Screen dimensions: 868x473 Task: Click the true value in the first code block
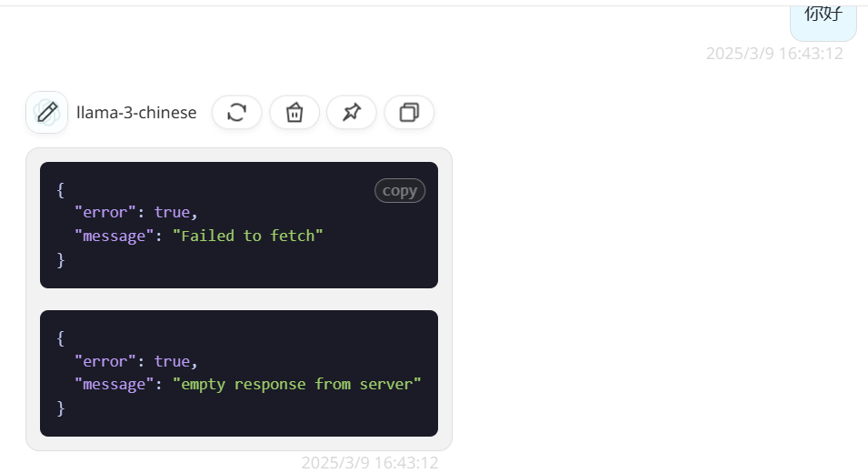(172, 212)
